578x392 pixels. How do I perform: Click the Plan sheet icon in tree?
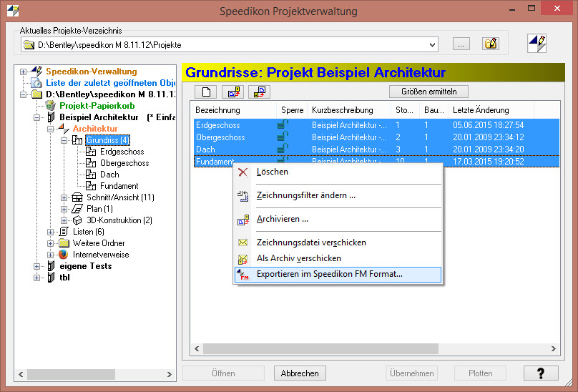click(x=77, y=209)
